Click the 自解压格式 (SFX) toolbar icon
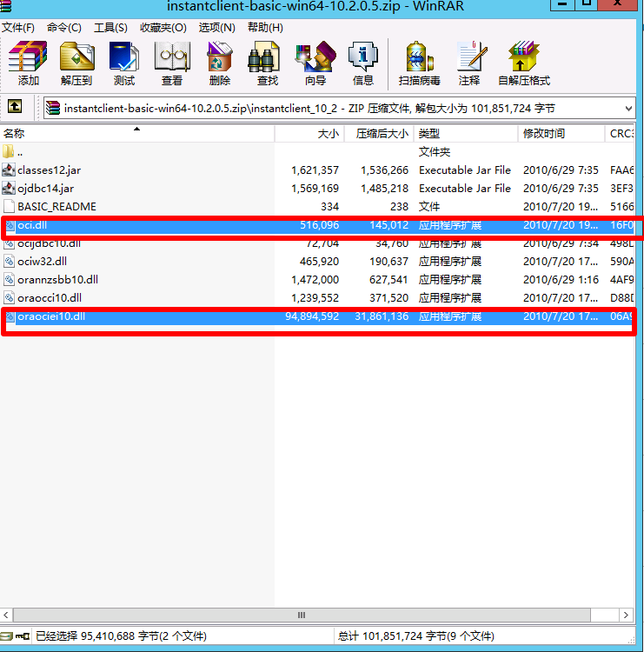This screenshot has width=644, height=652. 523,57
